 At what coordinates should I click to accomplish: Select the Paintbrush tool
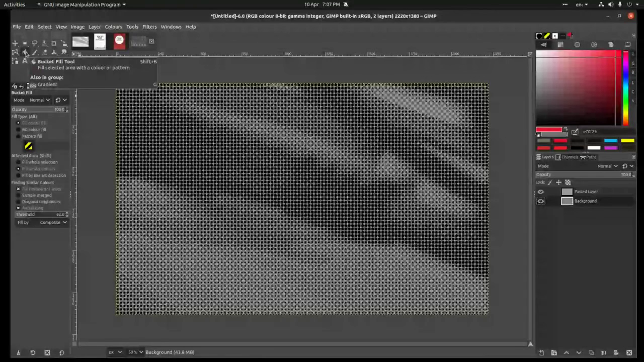[x=35, y=52]
